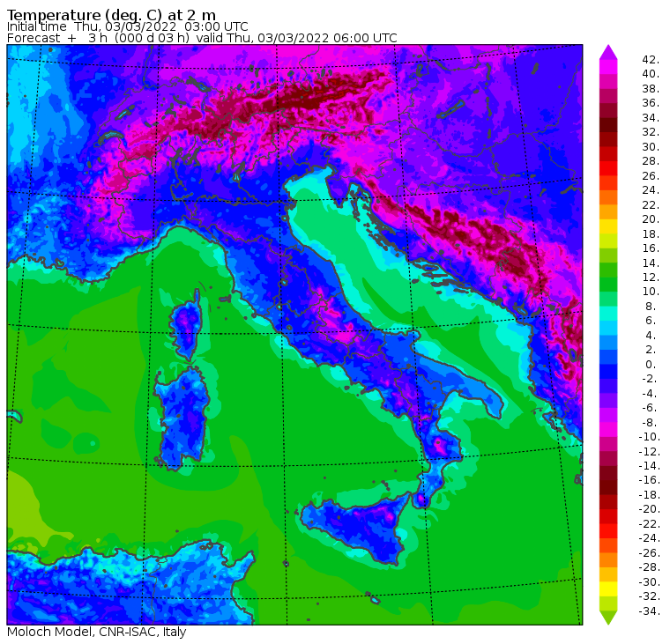
Task: Click the '8.' positive scale label
Action: pos(651,307)
